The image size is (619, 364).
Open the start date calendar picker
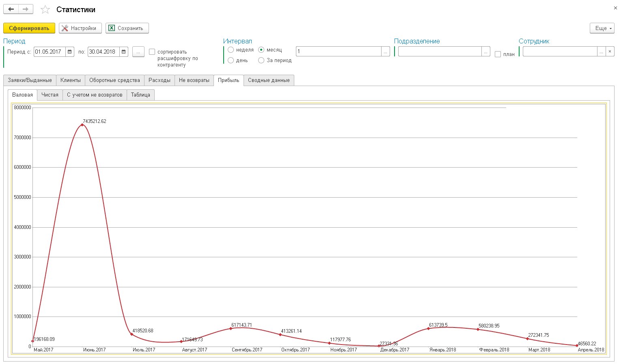click(70, 52)
